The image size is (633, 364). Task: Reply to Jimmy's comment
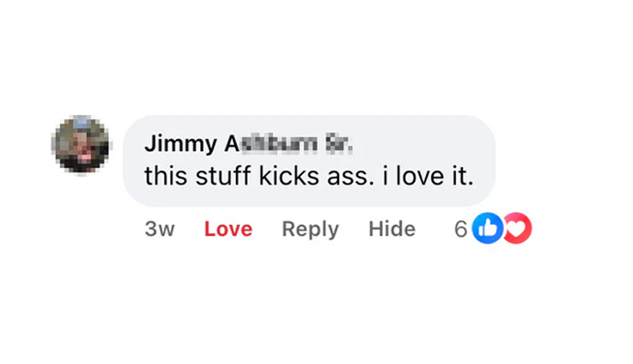(310, 229)
